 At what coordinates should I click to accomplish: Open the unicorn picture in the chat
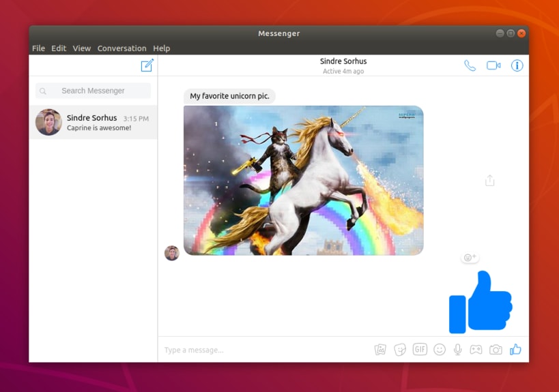click(303, 180)
